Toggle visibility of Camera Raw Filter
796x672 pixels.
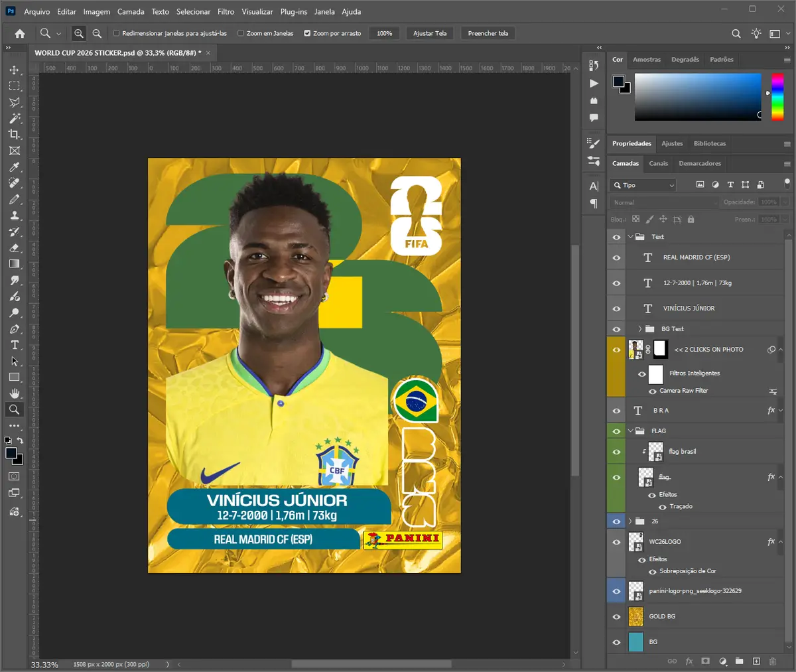653,391
